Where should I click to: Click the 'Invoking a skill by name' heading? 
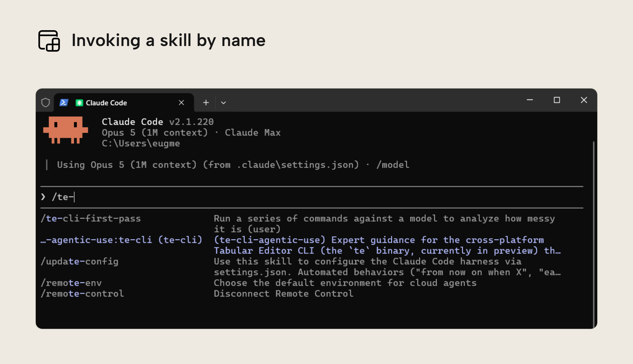169,40
